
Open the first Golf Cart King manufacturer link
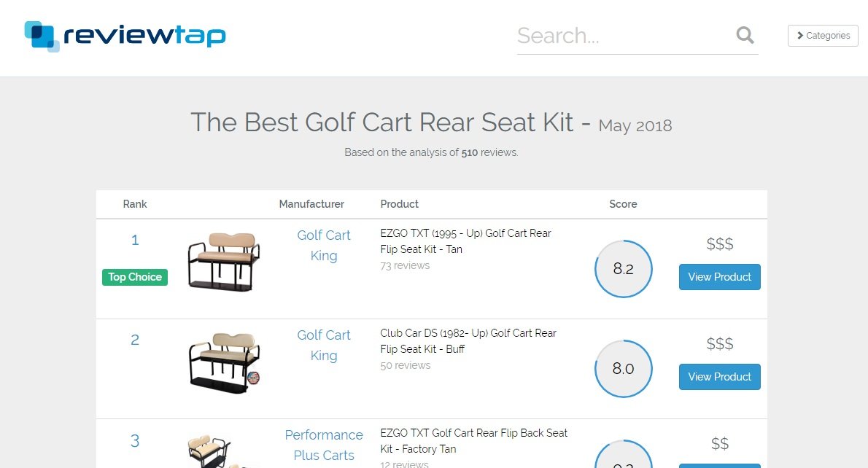tap(324, 245)
